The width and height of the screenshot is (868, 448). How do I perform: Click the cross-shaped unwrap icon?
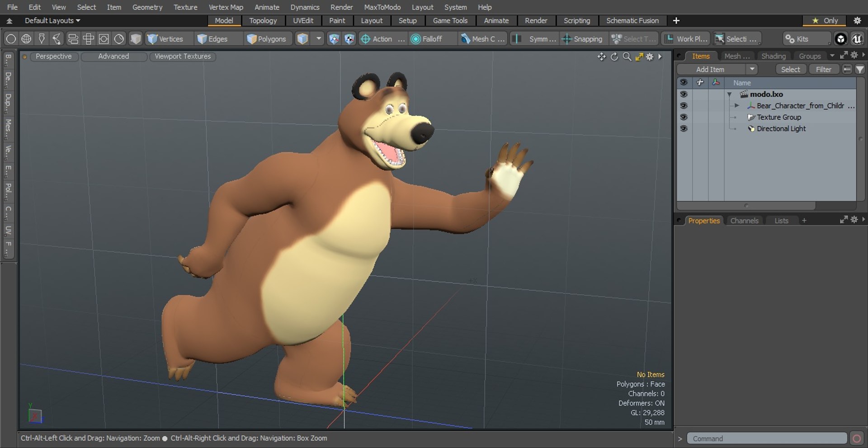pyautogui.click(x=88, y=39)
